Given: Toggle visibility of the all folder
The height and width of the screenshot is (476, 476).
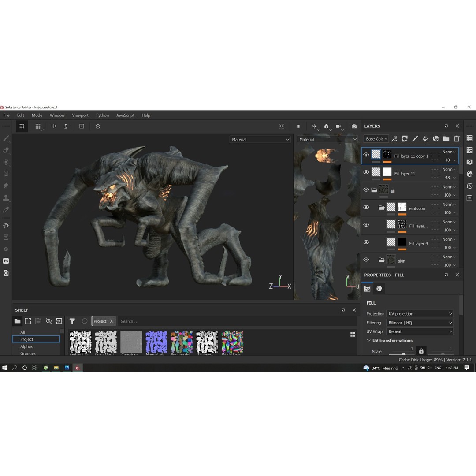Looking at the screenshot, I should [x=366, y=190].
